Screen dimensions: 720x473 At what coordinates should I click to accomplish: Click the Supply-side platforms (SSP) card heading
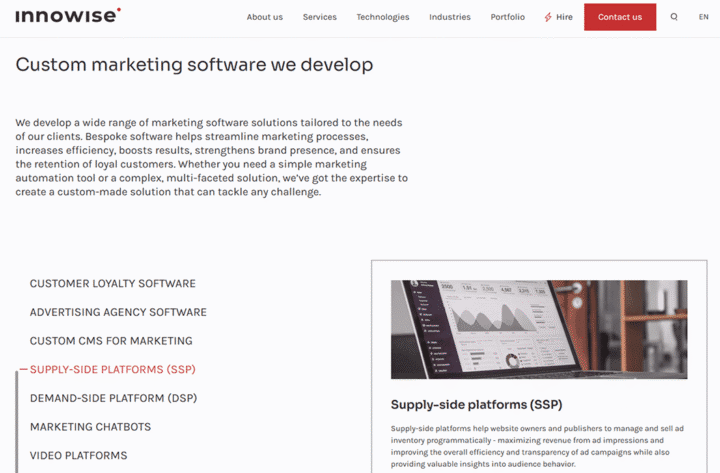tap(476, 405)
